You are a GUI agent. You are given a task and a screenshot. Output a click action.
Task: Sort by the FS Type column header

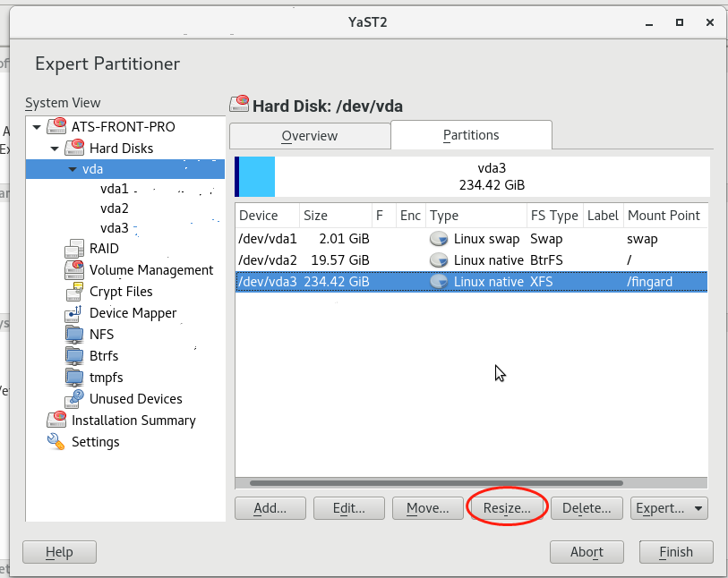555,216
